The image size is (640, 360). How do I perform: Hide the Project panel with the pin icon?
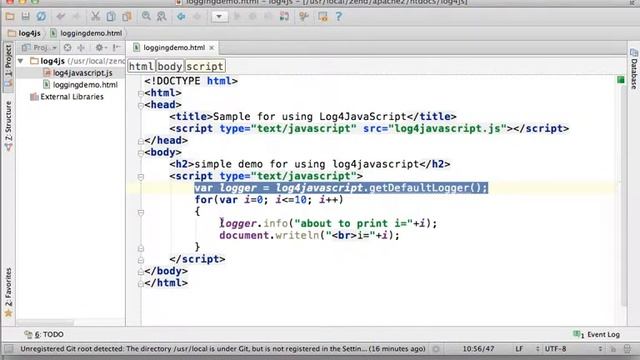click(116, 48)
